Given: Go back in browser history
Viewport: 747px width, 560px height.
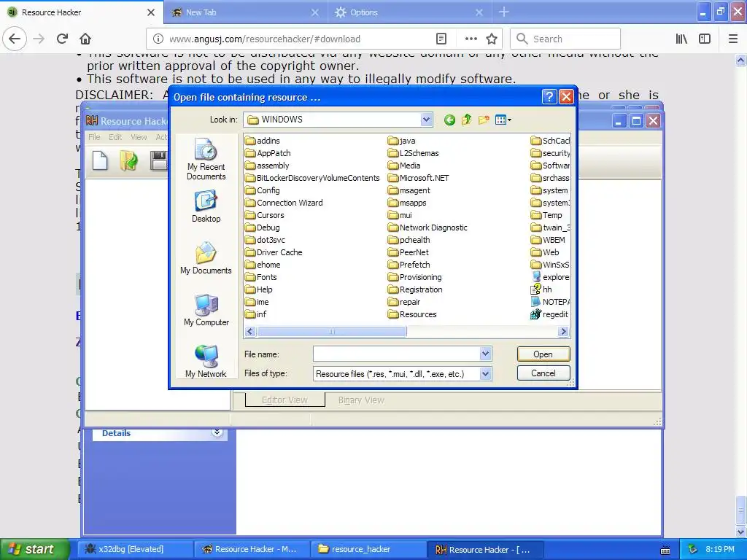Looking at the screenshot, I should click(15, 39).
